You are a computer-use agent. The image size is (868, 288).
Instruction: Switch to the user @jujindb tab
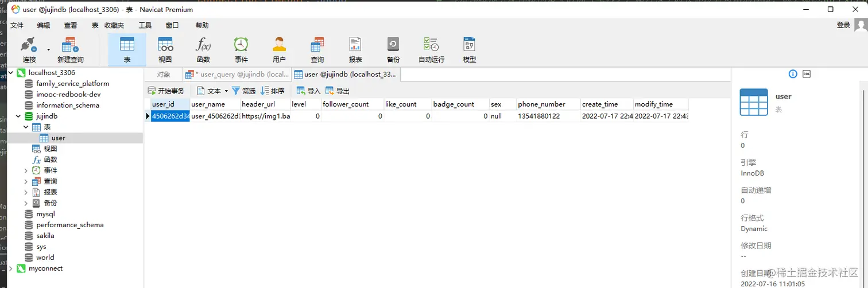[x=346, y=75]
